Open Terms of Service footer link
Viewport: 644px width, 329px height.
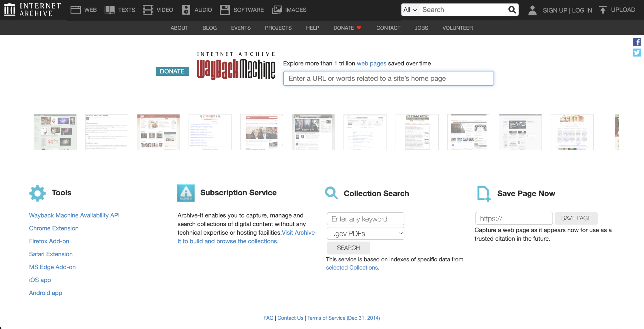[343, 318]
